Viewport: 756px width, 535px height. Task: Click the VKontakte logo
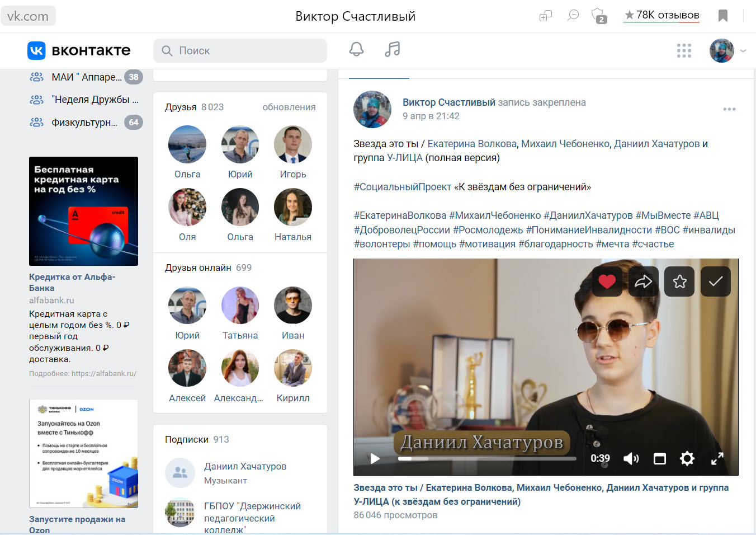click(x=79, y=50)
